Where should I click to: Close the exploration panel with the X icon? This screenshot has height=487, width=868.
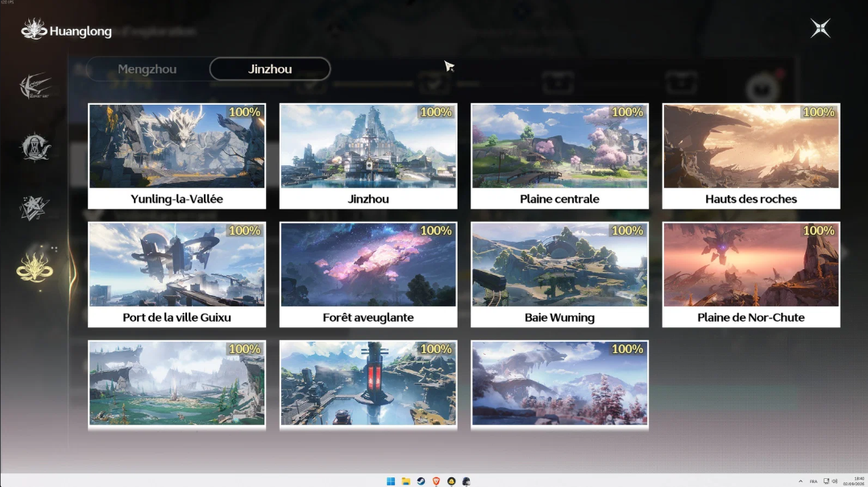820,27
